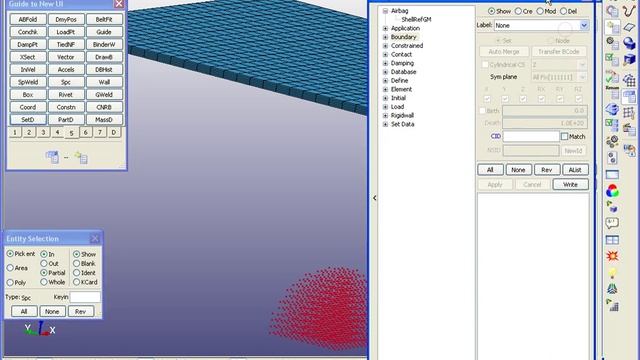This screenshot has width=640, height=360.
Task: Click the single window rectangle icon
Action: (x=612, y=175)
